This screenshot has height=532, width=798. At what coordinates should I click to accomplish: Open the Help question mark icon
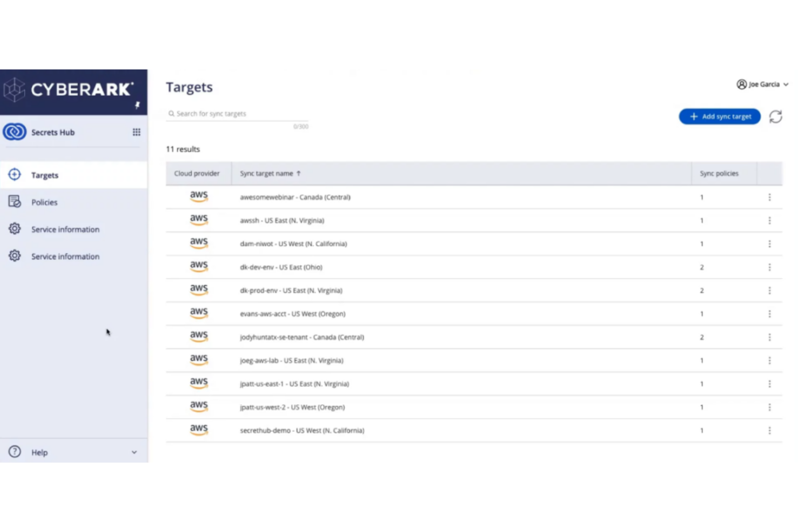[14, 452]
